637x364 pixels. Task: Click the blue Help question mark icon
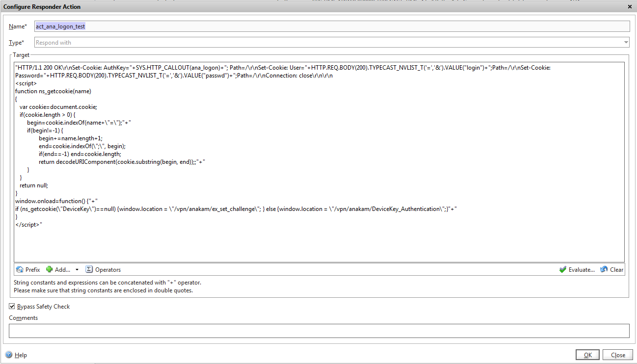tap(9, 355)
